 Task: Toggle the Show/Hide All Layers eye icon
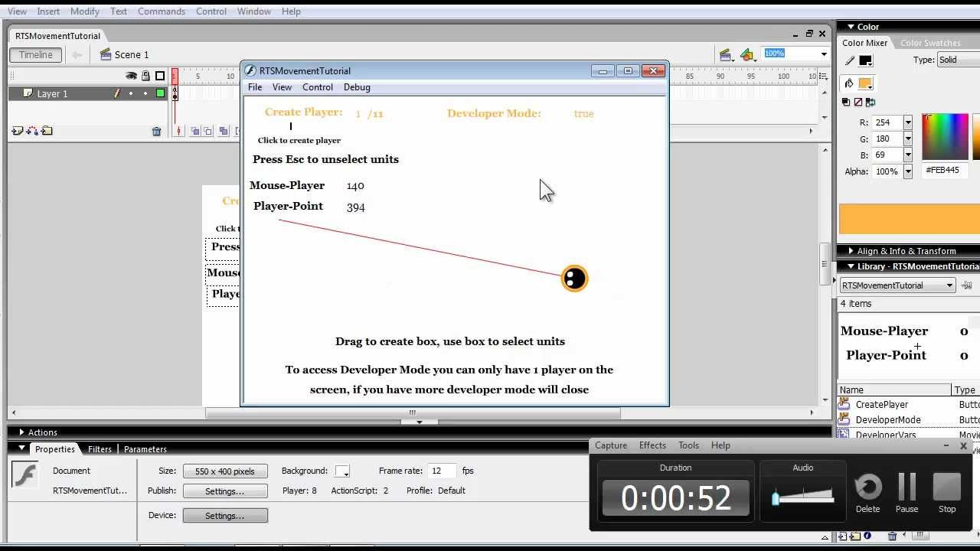[131, 76]
